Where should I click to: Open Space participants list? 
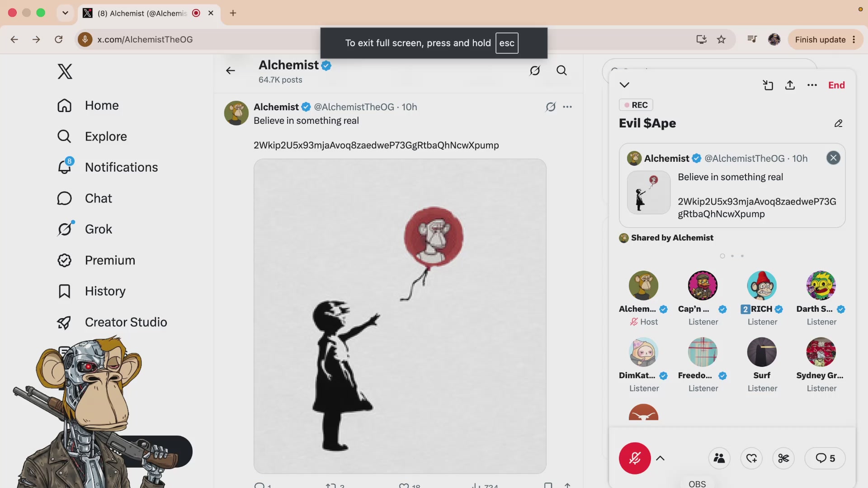pos(719,458)
